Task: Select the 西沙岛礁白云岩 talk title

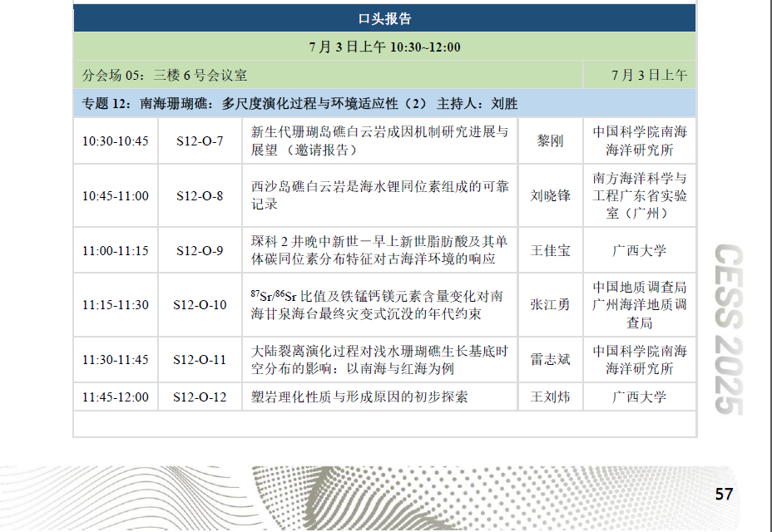Action: tap(380, 195)
